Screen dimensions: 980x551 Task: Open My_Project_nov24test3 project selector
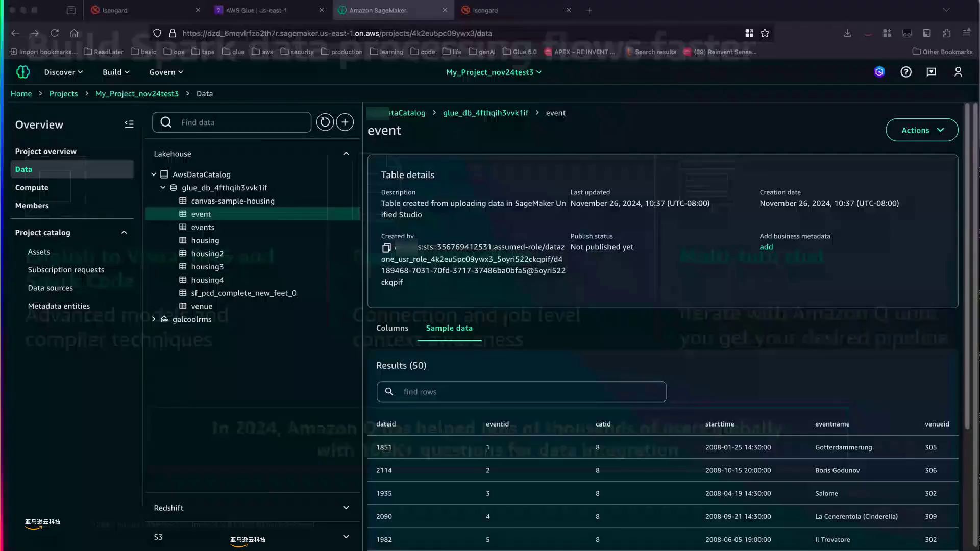tap(494, 72)
